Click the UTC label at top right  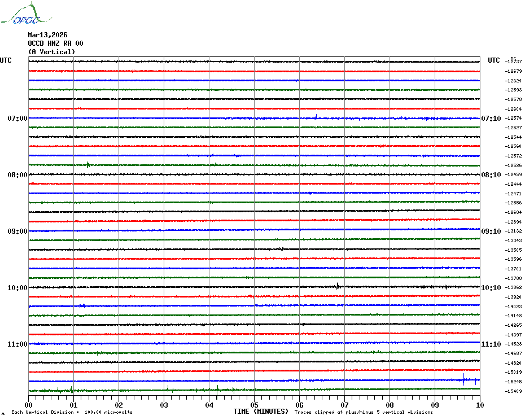[x=494, y=60]
